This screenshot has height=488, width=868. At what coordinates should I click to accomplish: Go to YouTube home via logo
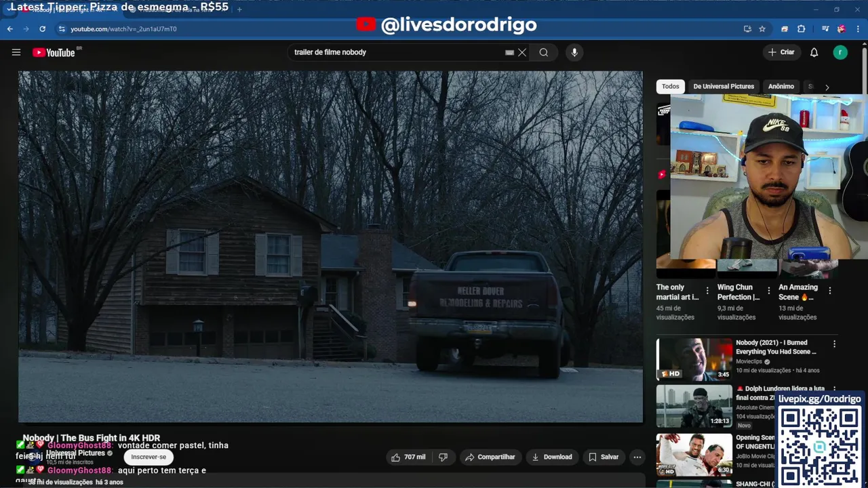[x=54, y=52]
